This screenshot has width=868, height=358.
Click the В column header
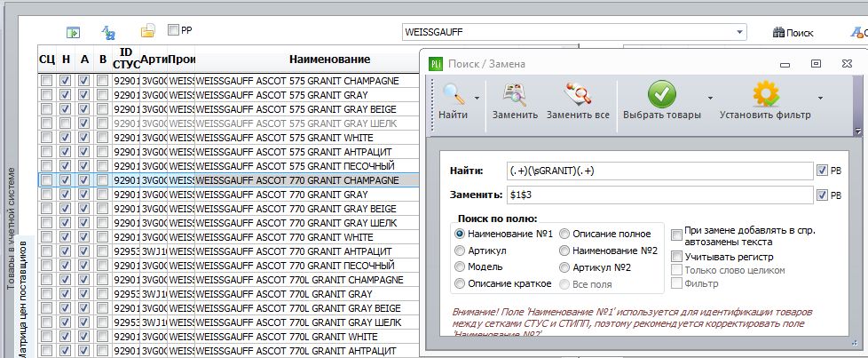(102, 60)
